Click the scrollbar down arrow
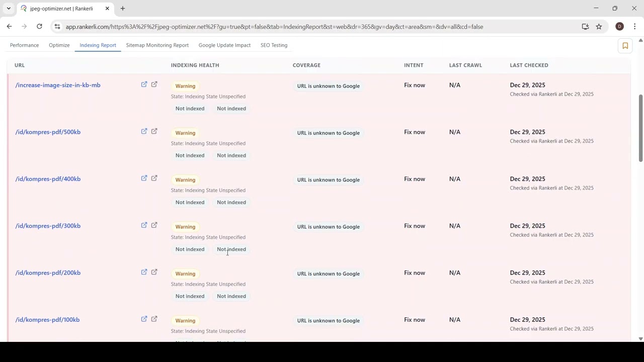Viewport: 644px width, 362px height. click(640, 339)
